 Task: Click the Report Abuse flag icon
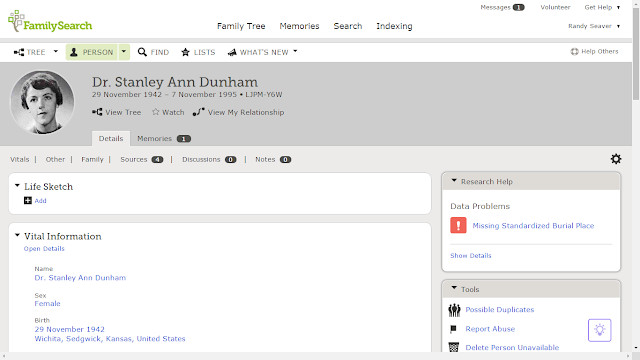coord(453,329)
